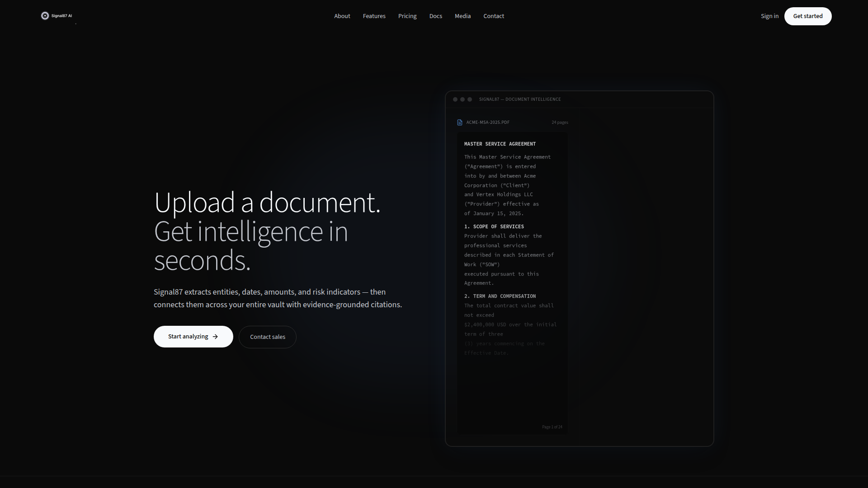Navigate to Docs
Screen dimensions: 868x488
point(435,16)
